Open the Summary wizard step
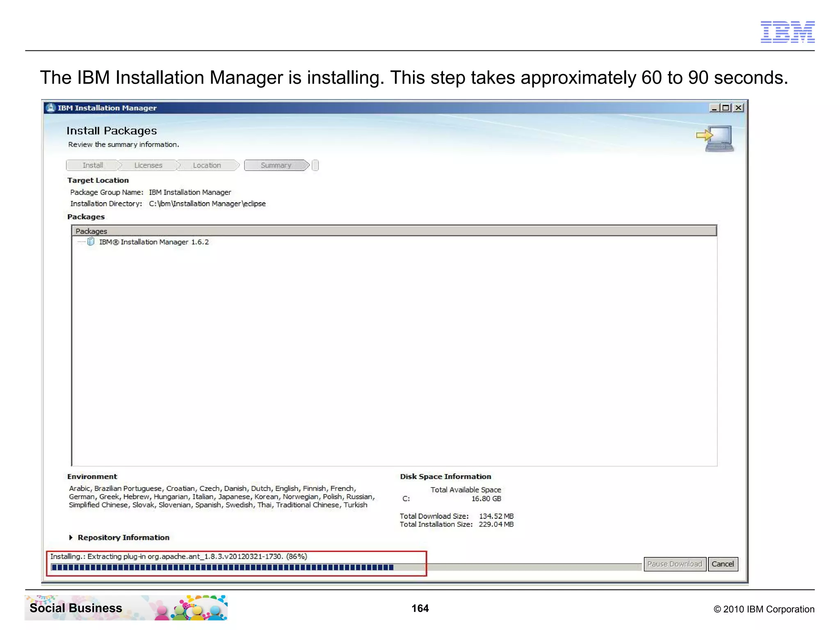The width and height of the screenshot is (840, 630). pyautogui.click(x=276, y=165)
